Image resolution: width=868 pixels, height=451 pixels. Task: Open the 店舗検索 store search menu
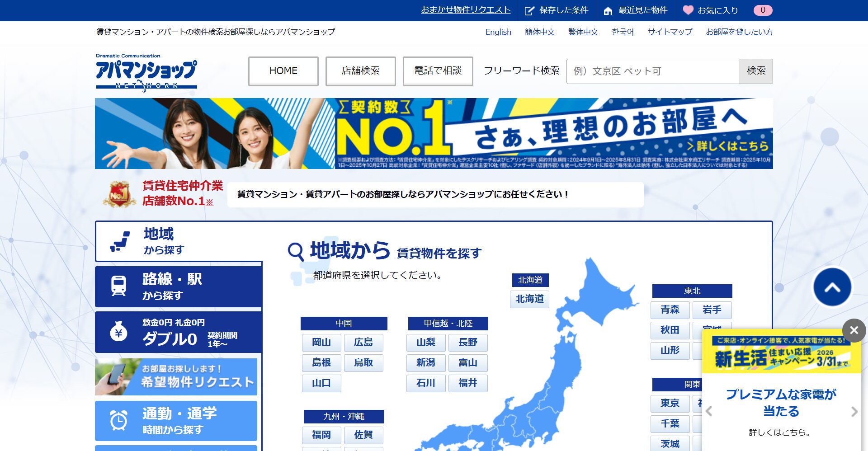(360, 71)
